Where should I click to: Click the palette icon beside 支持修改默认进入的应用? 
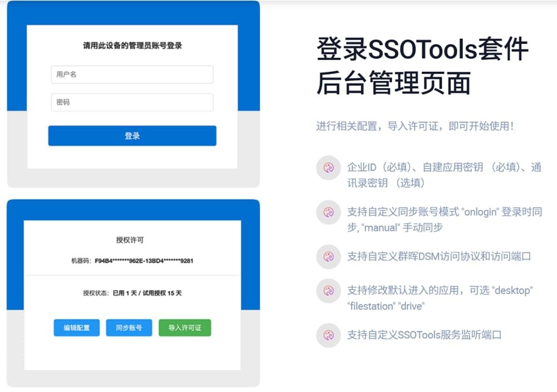[329, 291]
